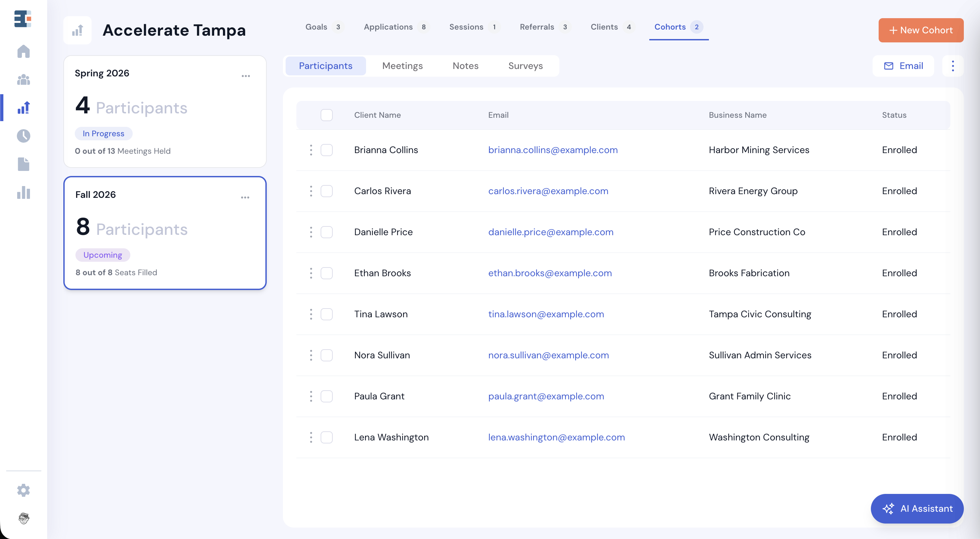Open the bar chart reports icon
The height and width of the screenshot is (539, 980).
click(24, 192)
